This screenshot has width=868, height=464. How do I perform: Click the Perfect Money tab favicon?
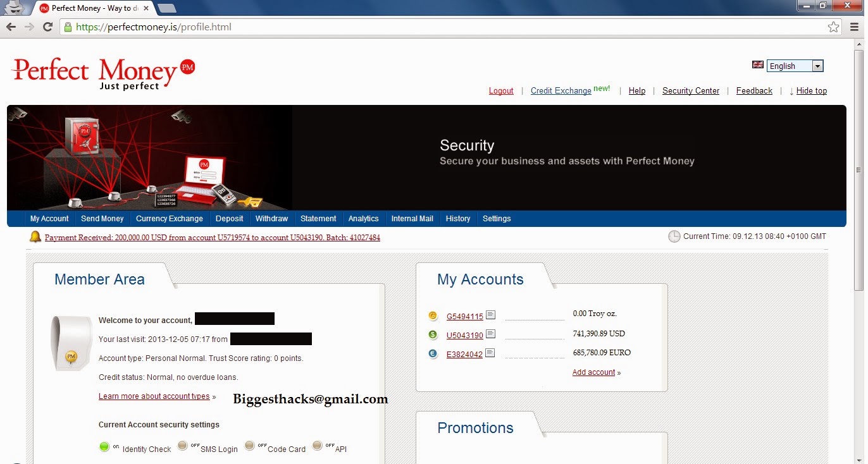[44, 8]
